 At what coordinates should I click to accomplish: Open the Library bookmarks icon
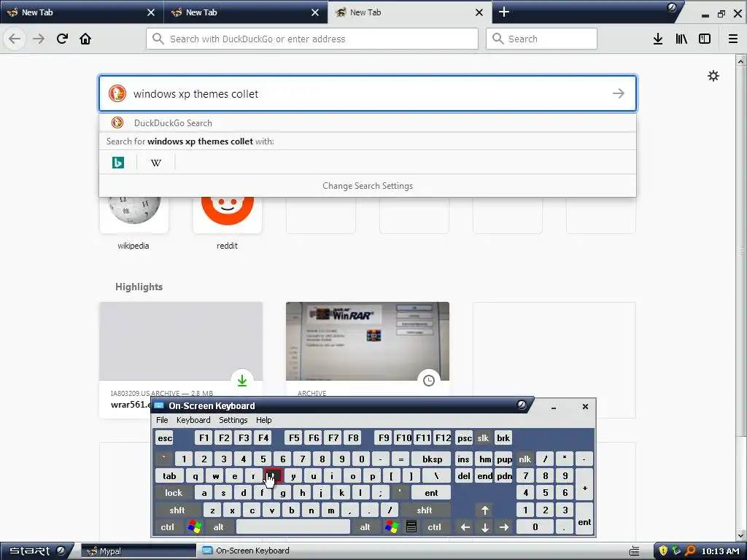click(x=681, y=39)
